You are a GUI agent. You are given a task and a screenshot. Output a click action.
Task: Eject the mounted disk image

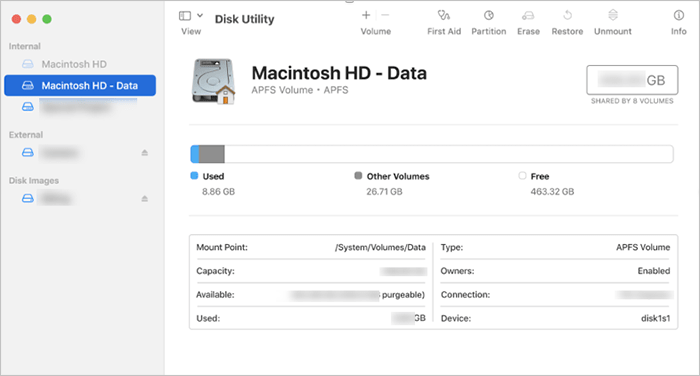(x=145, y=199)
